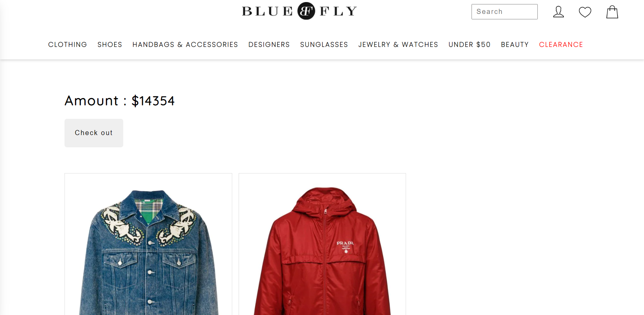644x315 pixels.
Task: Open Jewelry & Watches menu
Action: coord(398,44)
